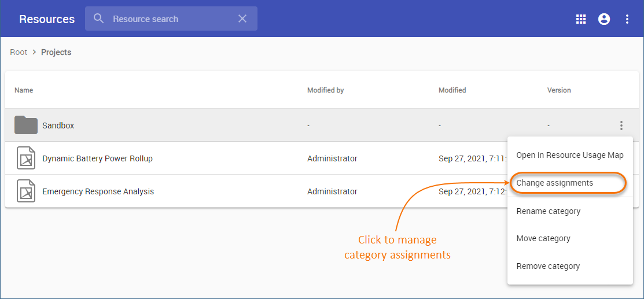This screenshot has width=644, height=299.
Task: Click the Dynamic Battery Power Rollup file icon
Action: (26, 158)
